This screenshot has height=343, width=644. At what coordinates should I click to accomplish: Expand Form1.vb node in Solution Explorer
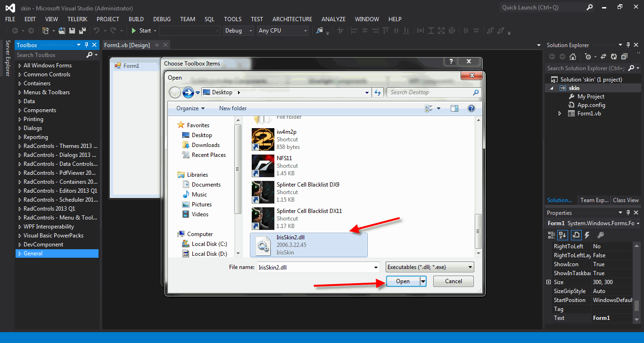coord(560,114)
